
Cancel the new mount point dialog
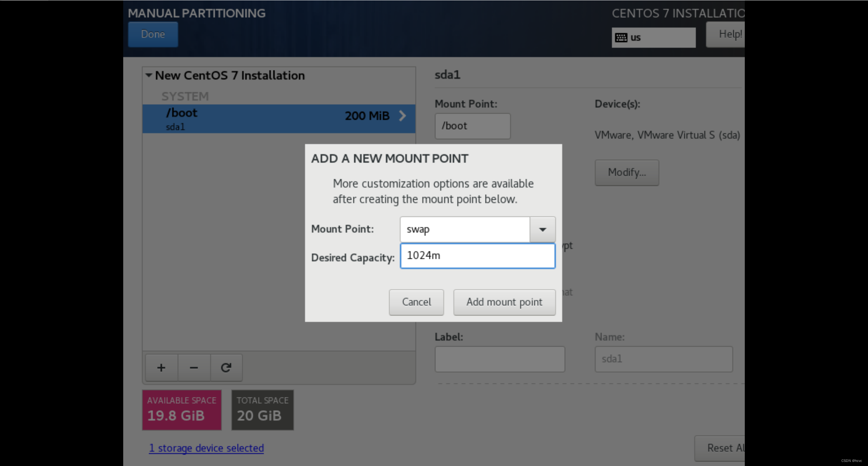(x=416, y=302)
